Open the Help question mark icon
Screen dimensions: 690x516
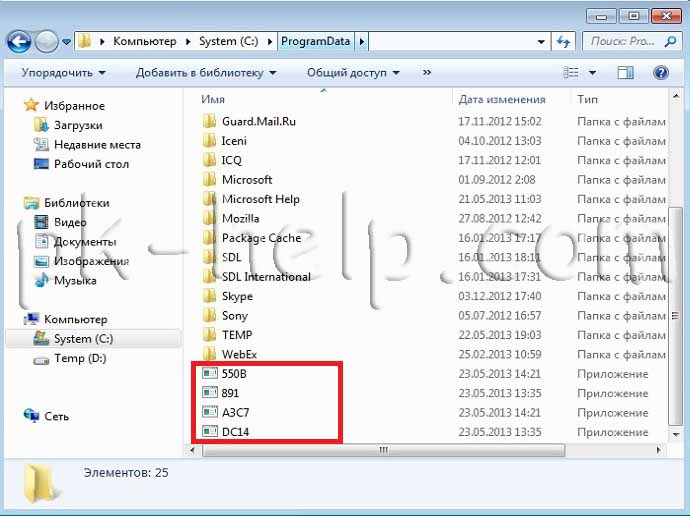tap(661, 73)
